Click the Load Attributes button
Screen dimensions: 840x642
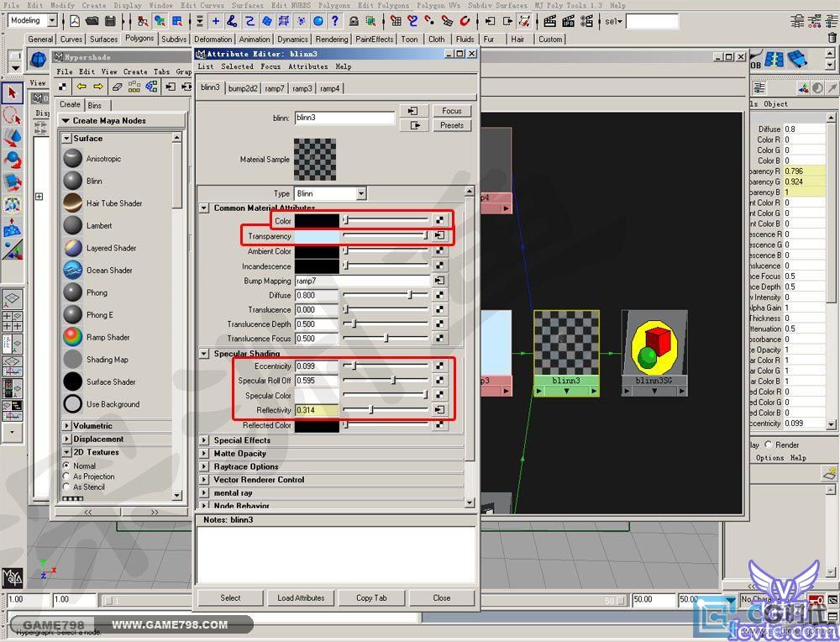coord(301,598)
